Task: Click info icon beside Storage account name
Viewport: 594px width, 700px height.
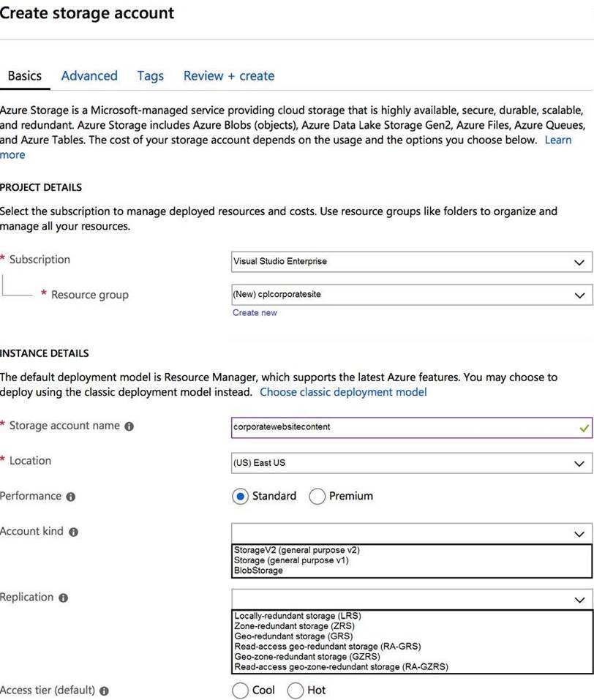Action: pyautogui.click(x=129, y=426)
